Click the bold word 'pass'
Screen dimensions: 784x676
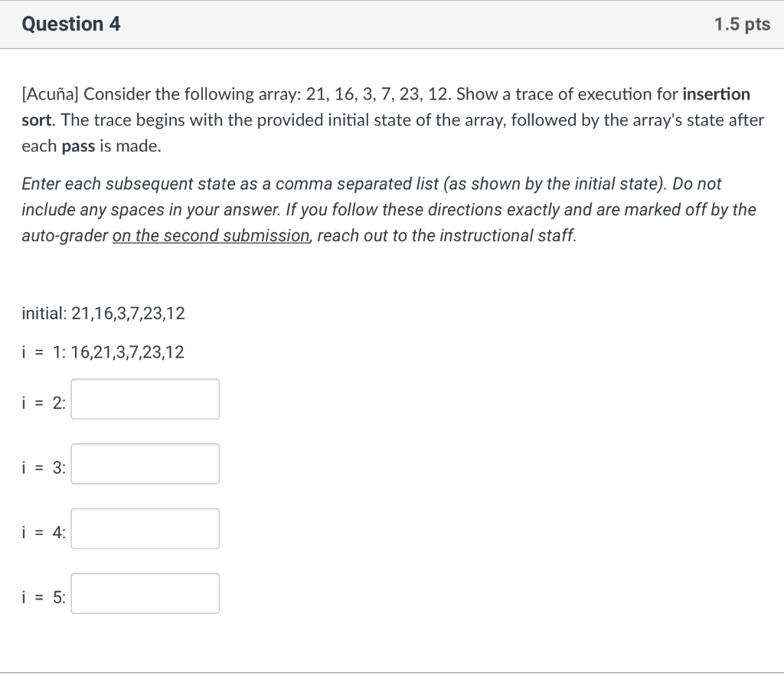click(78, 146)
